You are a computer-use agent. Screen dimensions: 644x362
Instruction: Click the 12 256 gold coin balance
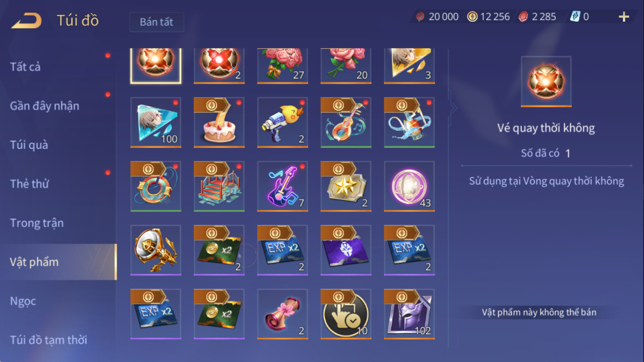[x=488, y=17]
